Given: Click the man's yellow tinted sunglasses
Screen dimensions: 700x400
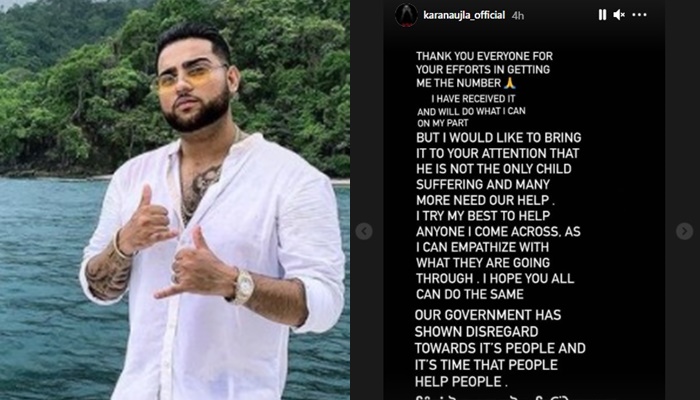Looking at the screenshot, I should [190, 78].
